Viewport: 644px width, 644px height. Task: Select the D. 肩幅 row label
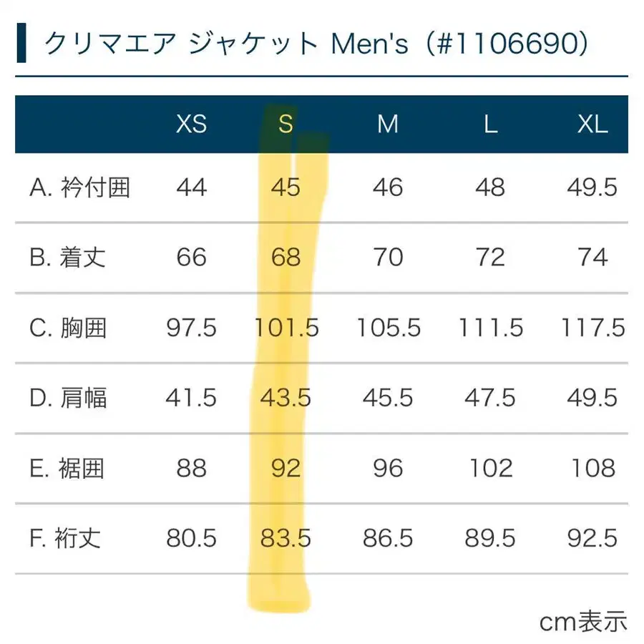[x=69, y=398]
